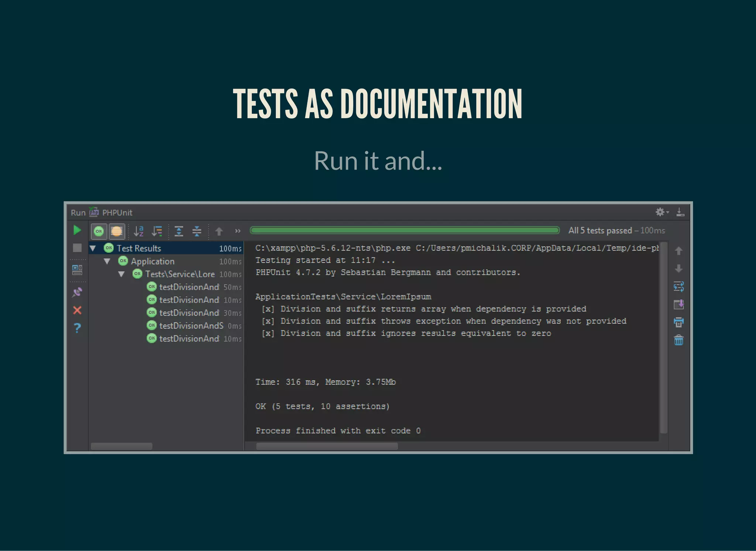This screenshot has width=756, height=551.
Task: Click 'OK (5 tests, 10 assertions)' line
Action: [323, 406]
